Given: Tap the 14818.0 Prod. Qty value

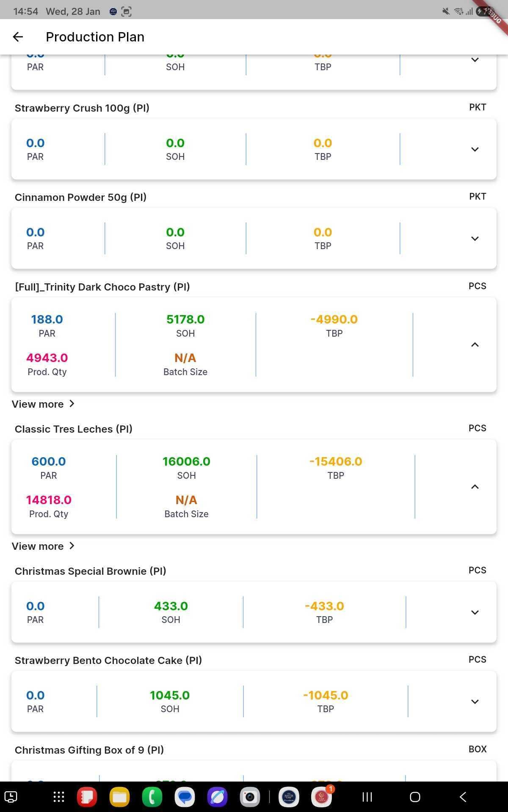Looking at the screenshot, I should pyautogui.click(x=49, y=500).
